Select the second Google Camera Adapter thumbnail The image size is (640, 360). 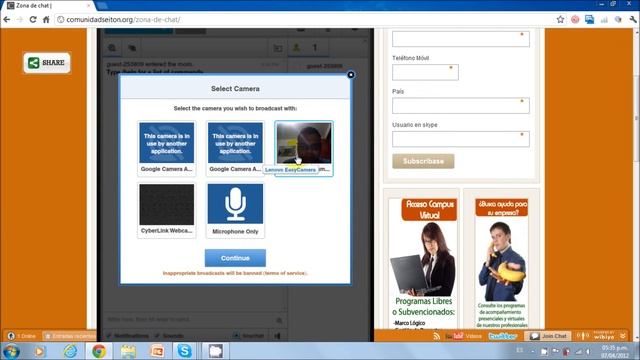point(235,148)
